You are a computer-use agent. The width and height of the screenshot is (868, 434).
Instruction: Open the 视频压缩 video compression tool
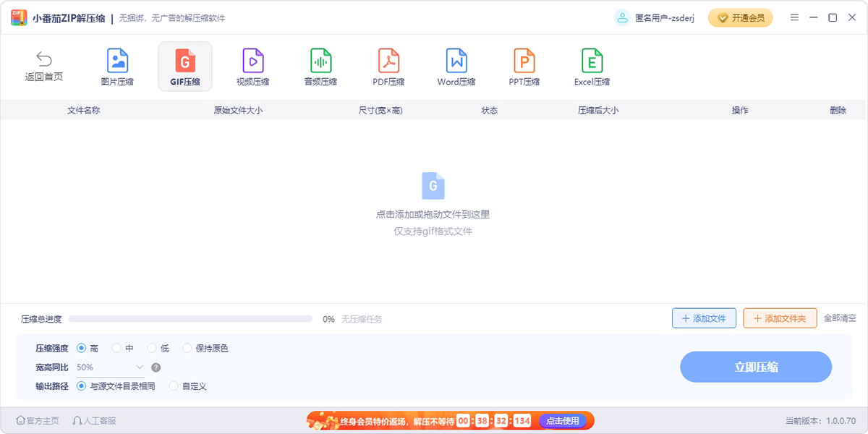pos(253,67)
